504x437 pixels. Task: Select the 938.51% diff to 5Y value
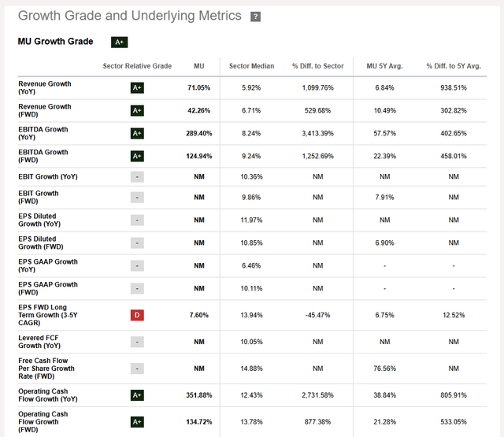click(454, 87)
